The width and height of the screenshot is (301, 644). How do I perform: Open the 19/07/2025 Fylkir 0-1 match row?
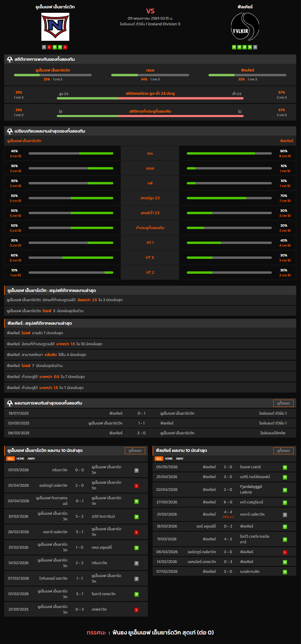coord(150,413)
